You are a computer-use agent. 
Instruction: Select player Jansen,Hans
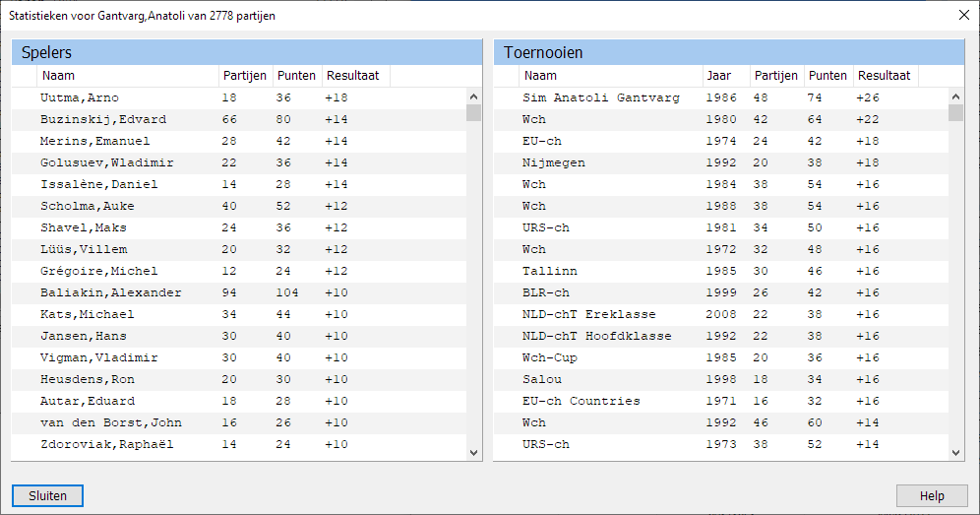[239, 336]
